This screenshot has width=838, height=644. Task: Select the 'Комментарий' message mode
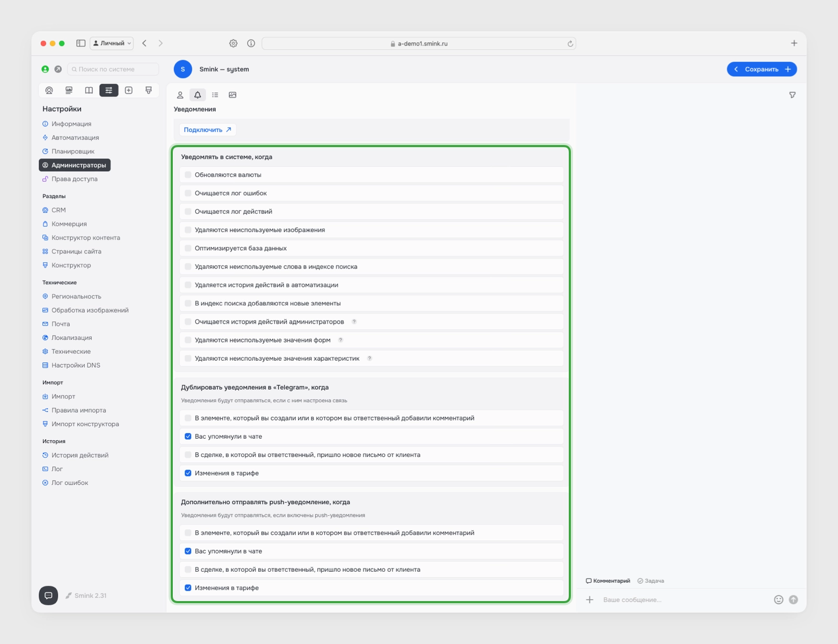coord(608,581)
